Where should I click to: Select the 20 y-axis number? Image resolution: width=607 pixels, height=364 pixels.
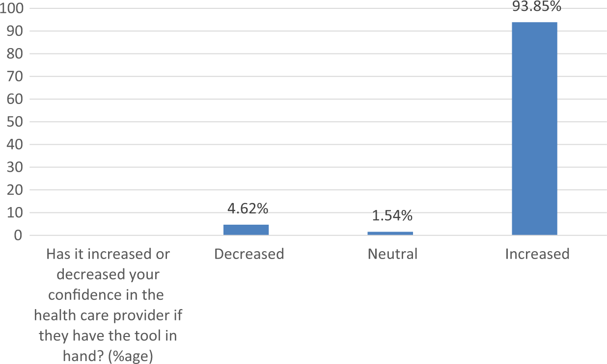(x=15, y=190)
